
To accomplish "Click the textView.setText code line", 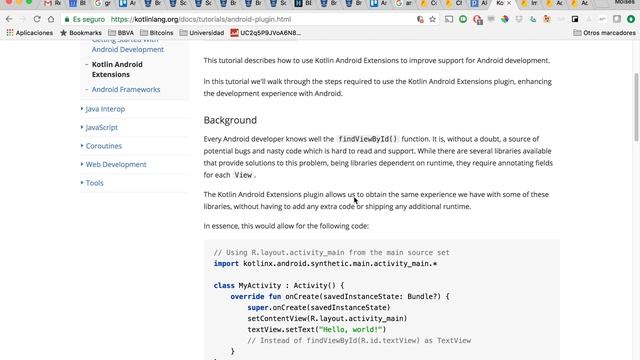I will pyautogui.click(x=316, y=329).
